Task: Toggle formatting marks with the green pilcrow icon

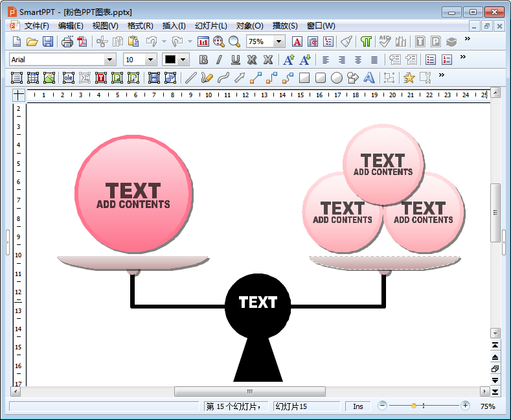Action: point(366,41)
